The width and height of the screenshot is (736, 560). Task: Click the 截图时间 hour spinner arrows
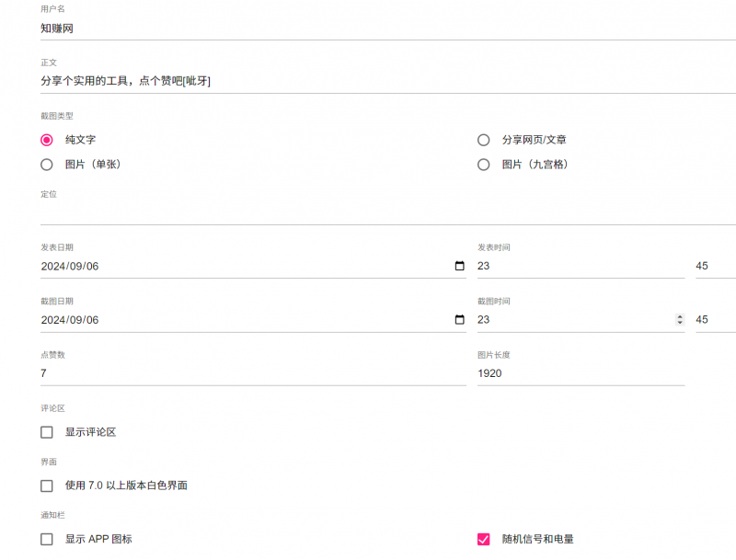click(680, 320)
